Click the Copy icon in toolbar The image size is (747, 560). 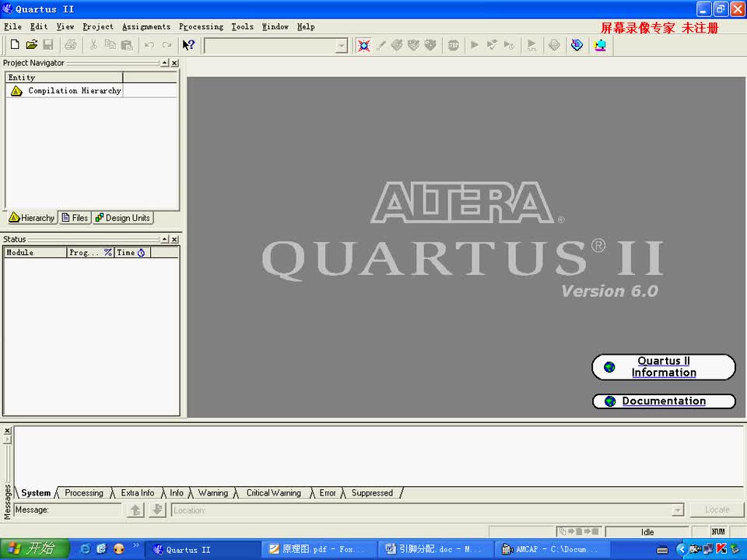[x=110, y=45]
